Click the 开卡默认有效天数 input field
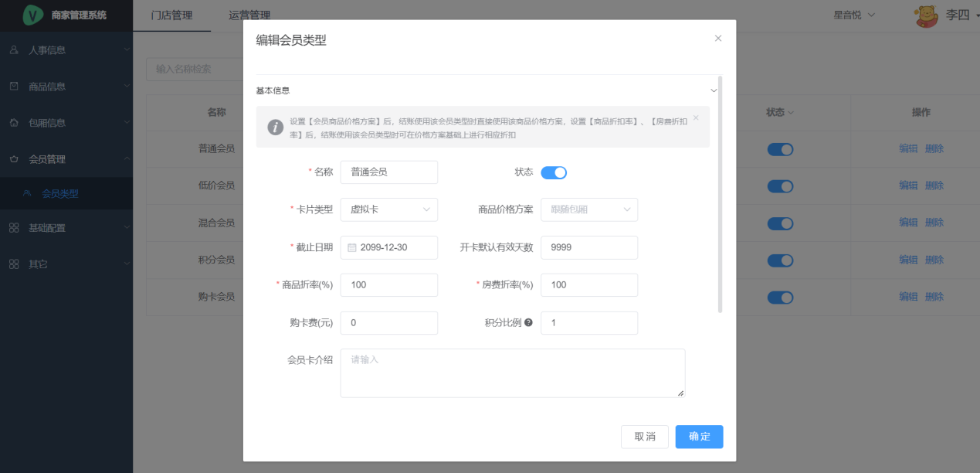The height and width of the screenshot is (473, 980). click(x=589, y=247)
